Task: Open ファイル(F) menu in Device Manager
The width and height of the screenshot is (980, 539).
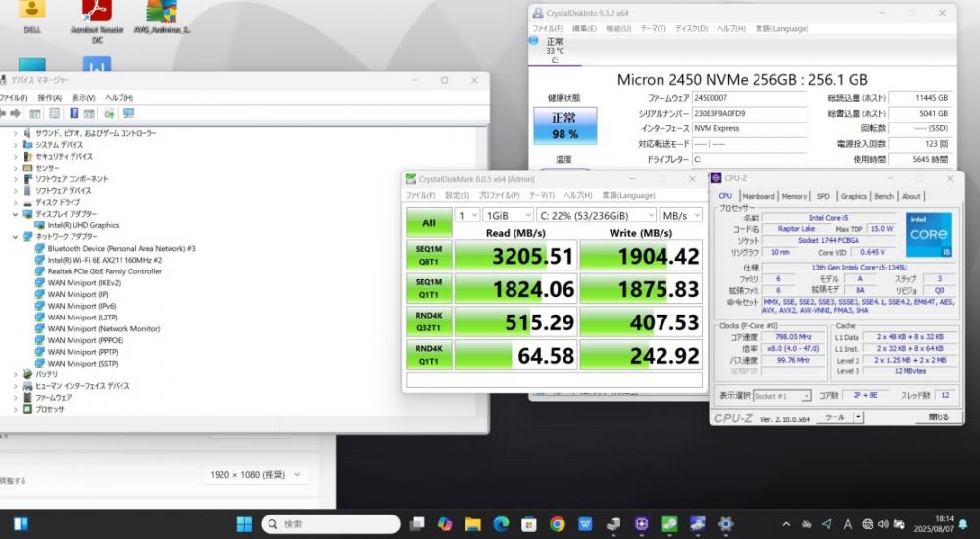Action: pos(13,98)
